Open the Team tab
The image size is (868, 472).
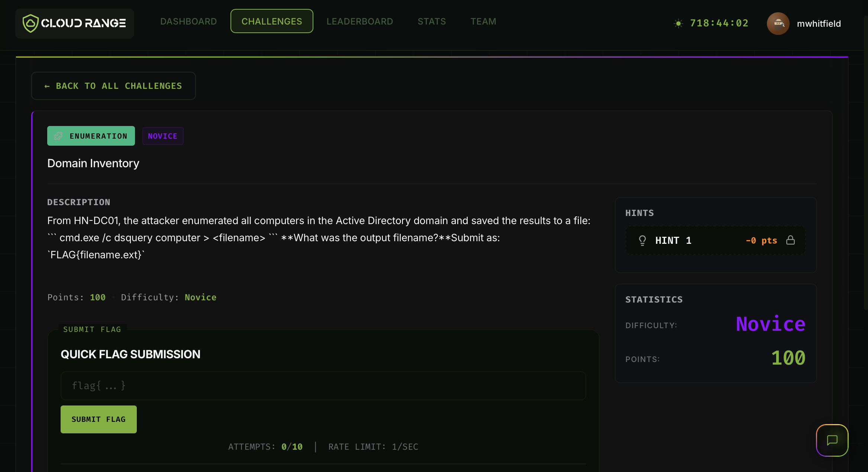click(x=483, y=21)
